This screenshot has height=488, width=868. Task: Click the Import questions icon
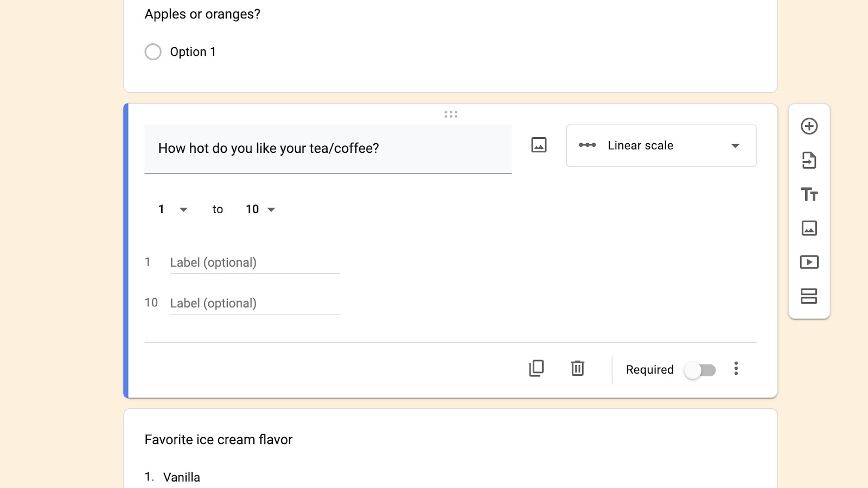click(809, 160)
